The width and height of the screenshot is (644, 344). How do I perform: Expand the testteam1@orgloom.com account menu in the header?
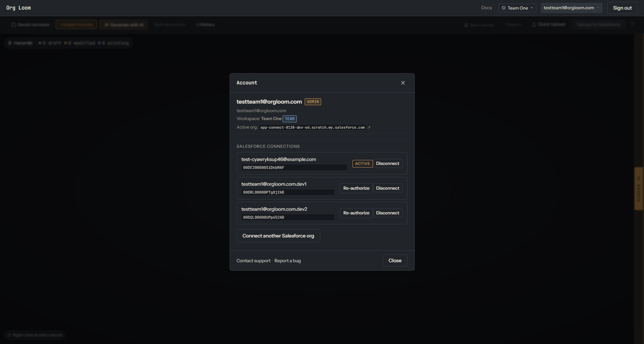(x=571, y=8)
